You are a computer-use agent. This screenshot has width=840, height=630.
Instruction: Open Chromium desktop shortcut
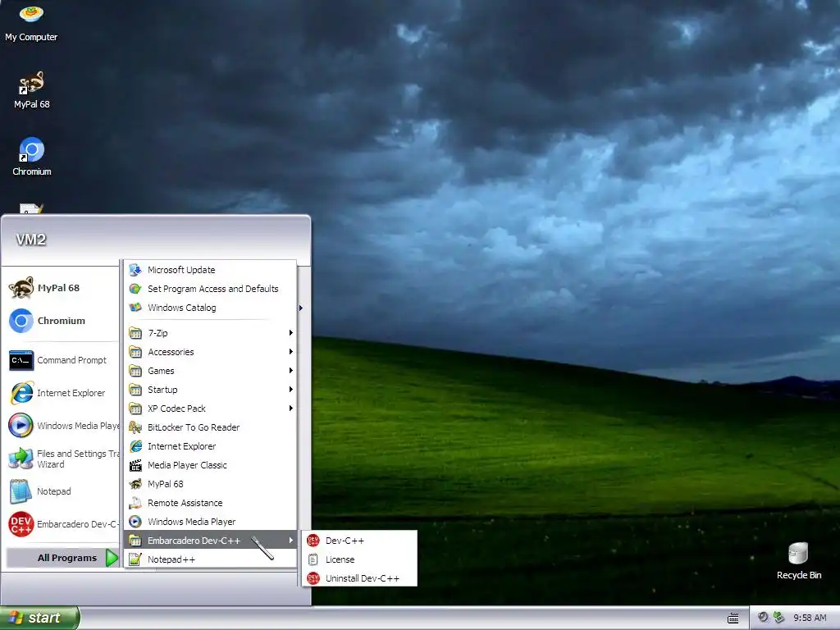31,157
